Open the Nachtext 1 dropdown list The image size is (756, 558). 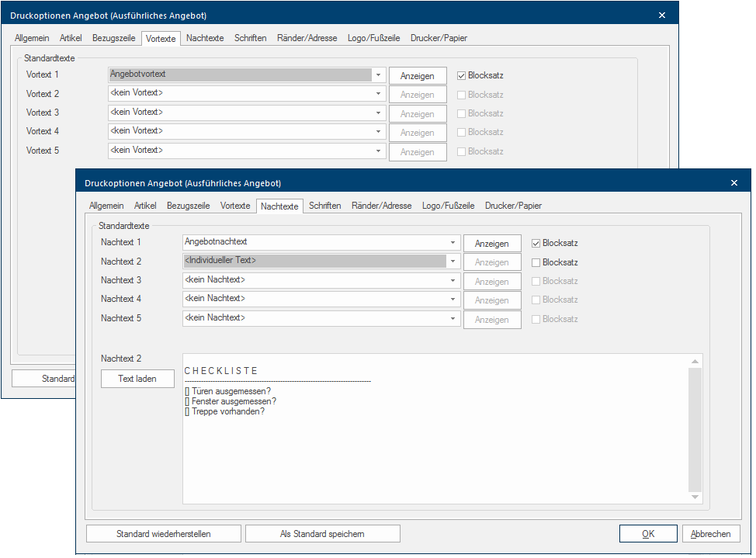coord(453,243)
